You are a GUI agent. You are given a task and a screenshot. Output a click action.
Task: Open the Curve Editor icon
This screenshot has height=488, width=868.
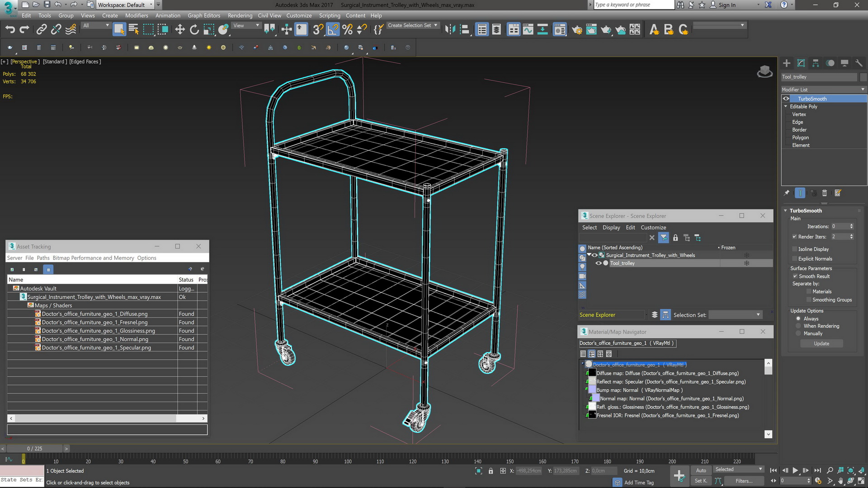click(528, 30)
